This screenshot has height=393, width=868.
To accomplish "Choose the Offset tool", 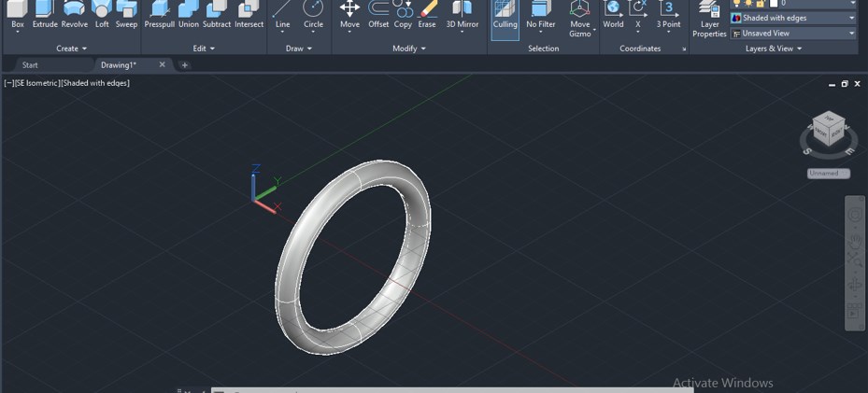I will point(378,14).
